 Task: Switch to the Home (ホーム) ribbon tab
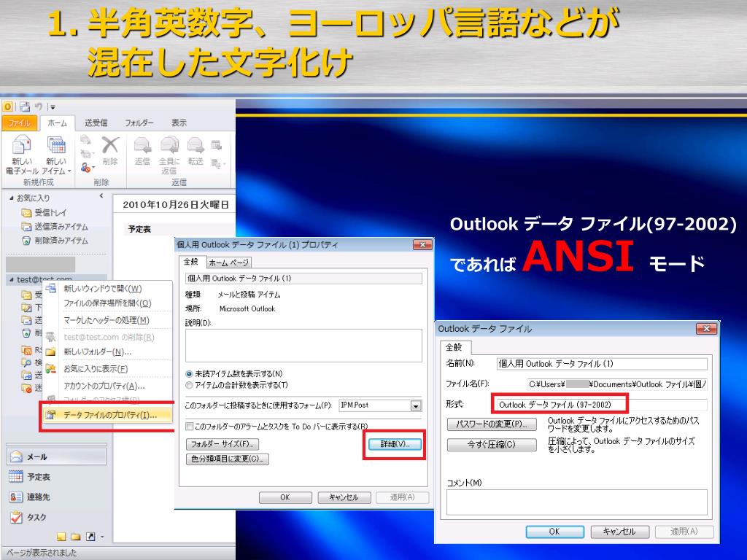coord(58,122)
